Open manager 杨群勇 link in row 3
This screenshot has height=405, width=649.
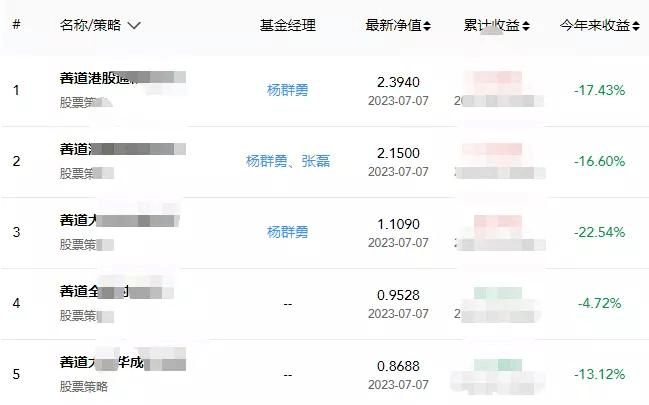[x=287, y=232]
